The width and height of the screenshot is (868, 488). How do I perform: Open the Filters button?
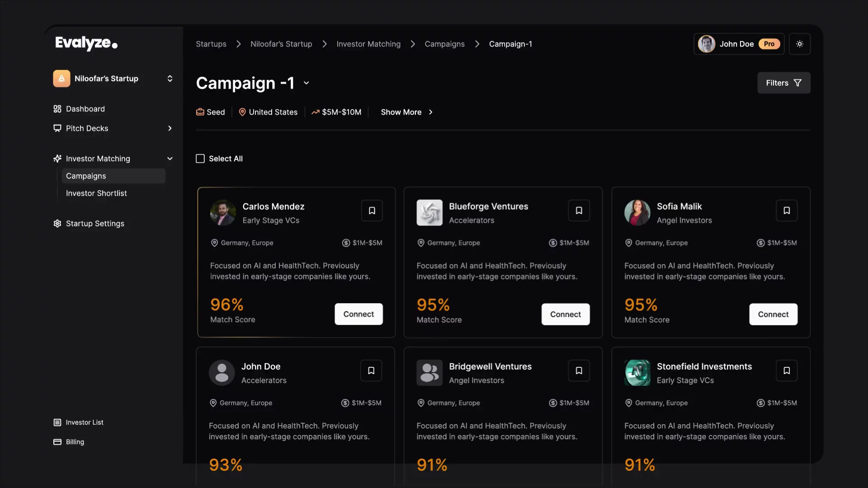tap(784, 83)
